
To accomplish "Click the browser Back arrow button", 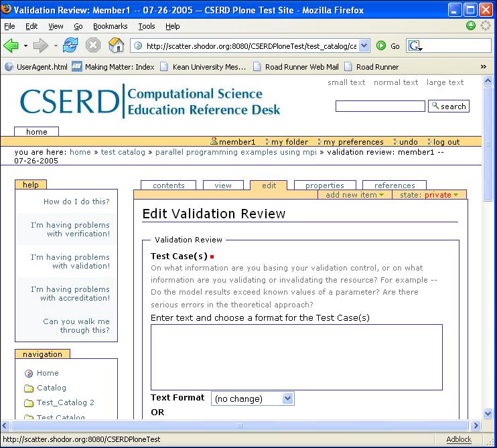I will pyautogui.click(x=11, y=46).
